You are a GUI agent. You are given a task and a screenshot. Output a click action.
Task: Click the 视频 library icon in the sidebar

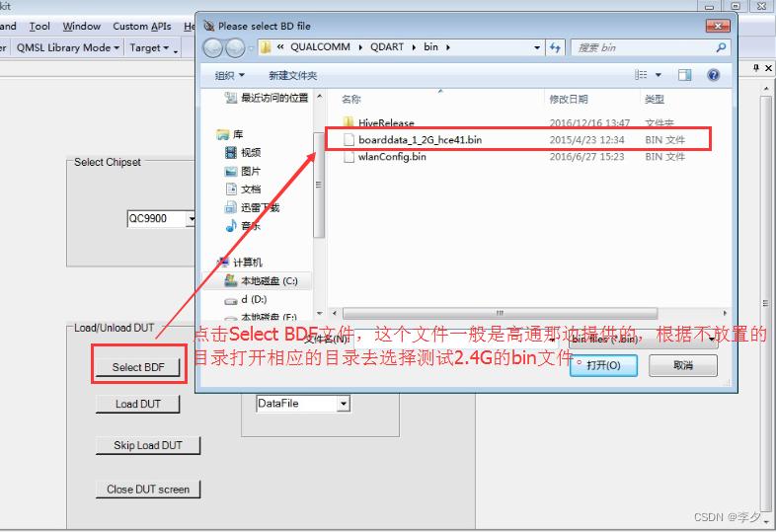click(231, 152)
